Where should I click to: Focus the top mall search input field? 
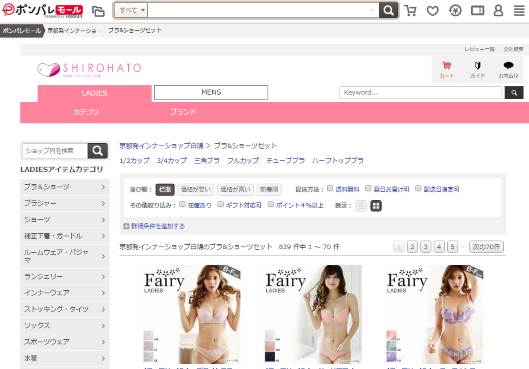pyautogui.click(x=263, y=10)
